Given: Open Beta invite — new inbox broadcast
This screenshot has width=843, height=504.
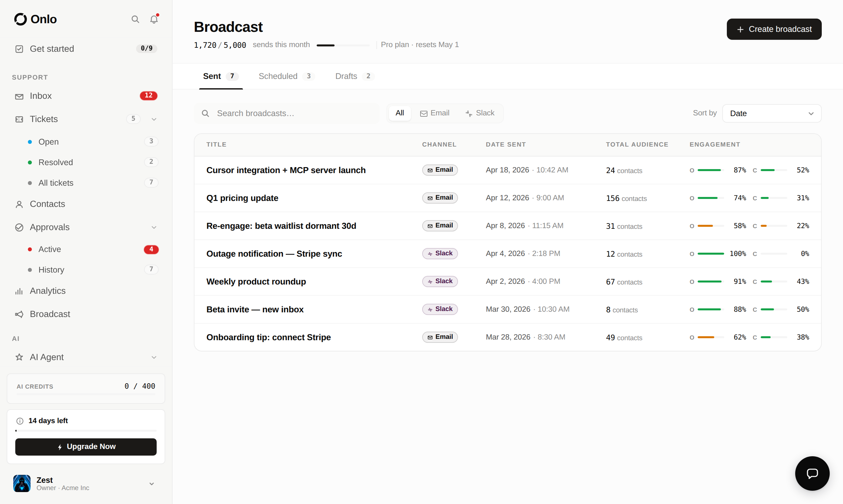Looking at the screenshot, I should click(255, 309).
